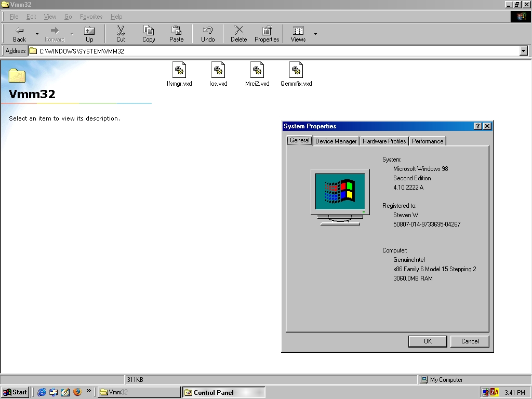Select the Ios.vxd file icon
The height and width of the screenshot is (399, 532).
coord(218,74)
